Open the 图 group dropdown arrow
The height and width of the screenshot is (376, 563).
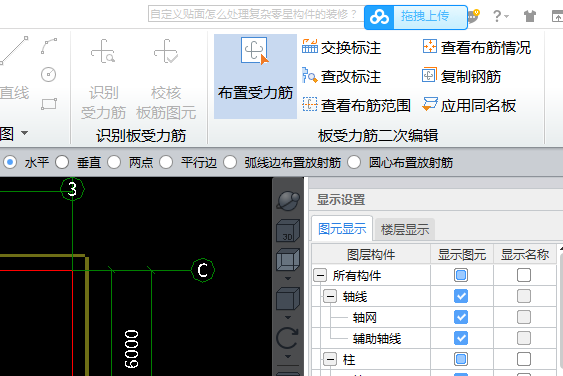pyautogui.click(x=24, y=133)
